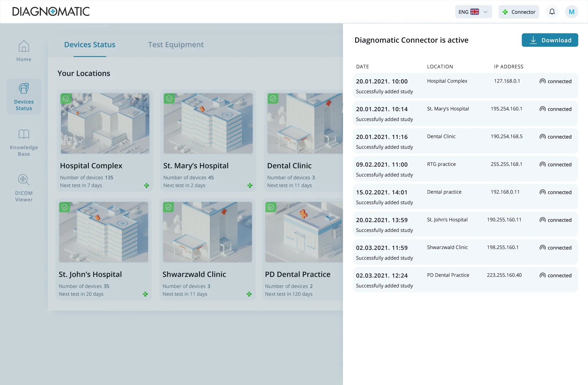Select the Devices Status tab

point(90,45)
